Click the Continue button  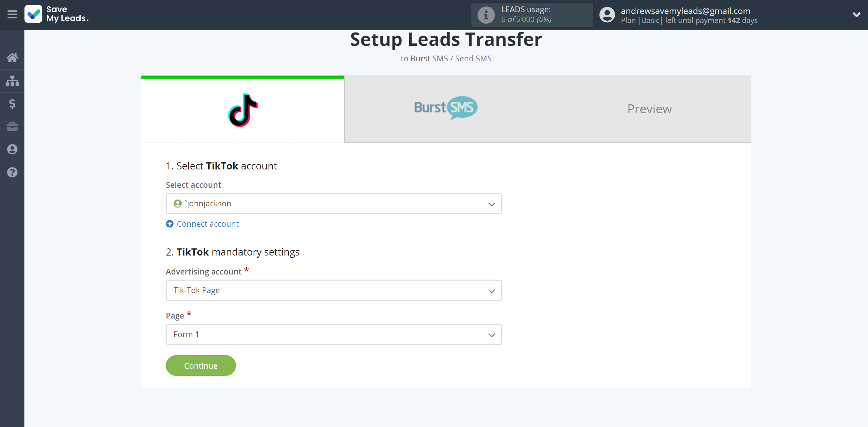coord(201,365)
